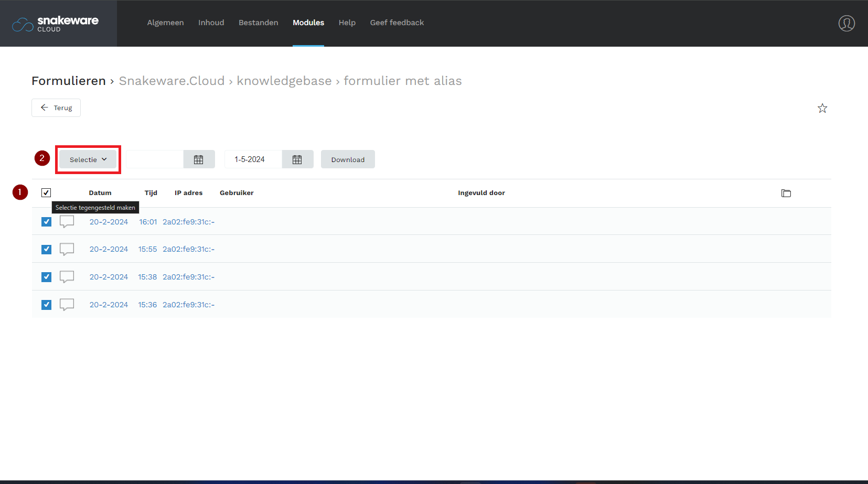Click IP address in 15:36 row

[x=189, y=305]
